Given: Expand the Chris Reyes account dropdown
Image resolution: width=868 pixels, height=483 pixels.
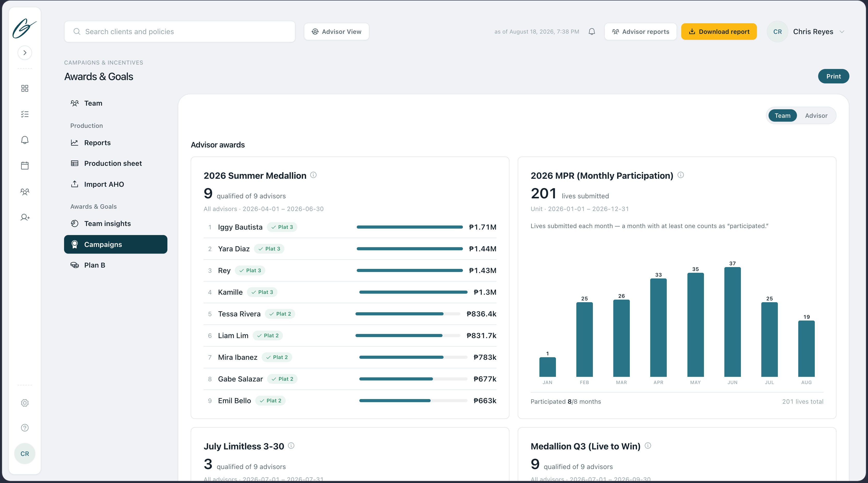Looking at the screenshot, I should click(x=842, y=32).
